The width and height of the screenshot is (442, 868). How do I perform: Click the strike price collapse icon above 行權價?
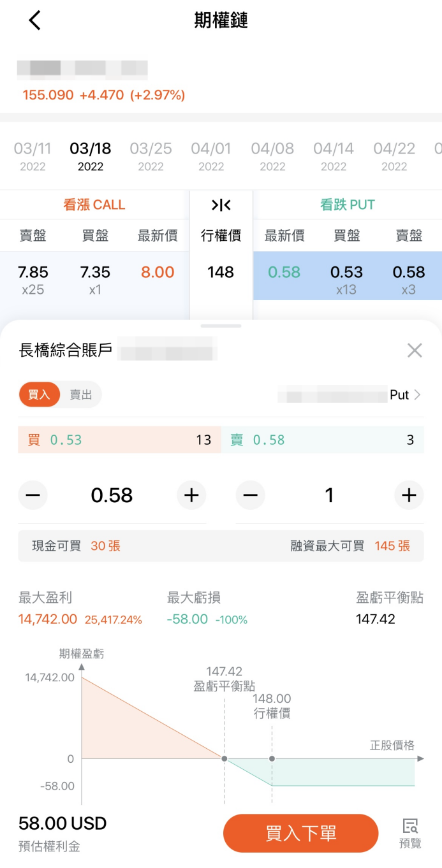220,205
